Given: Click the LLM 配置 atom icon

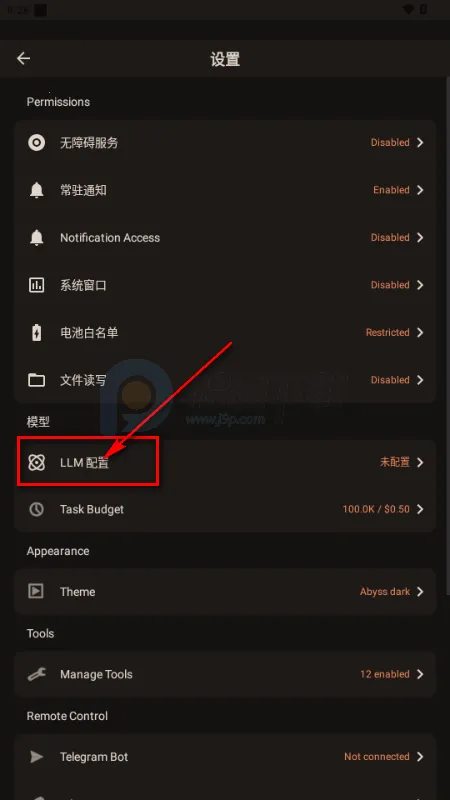Looking at the screenshot, I should pos(36,463).
